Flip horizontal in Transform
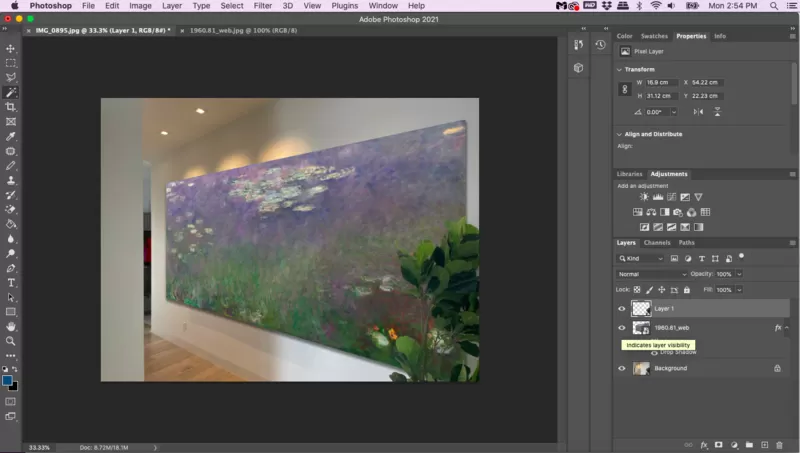This screenshot has height=453, width=800. coord(698,112)
